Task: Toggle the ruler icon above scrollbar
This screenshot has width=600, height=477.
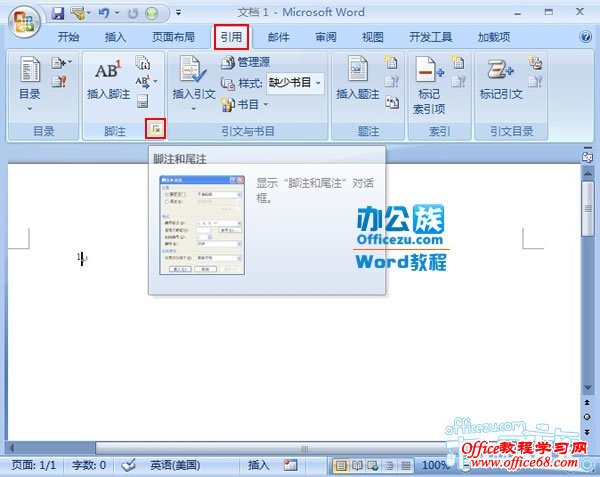Action: pos(587,156)
